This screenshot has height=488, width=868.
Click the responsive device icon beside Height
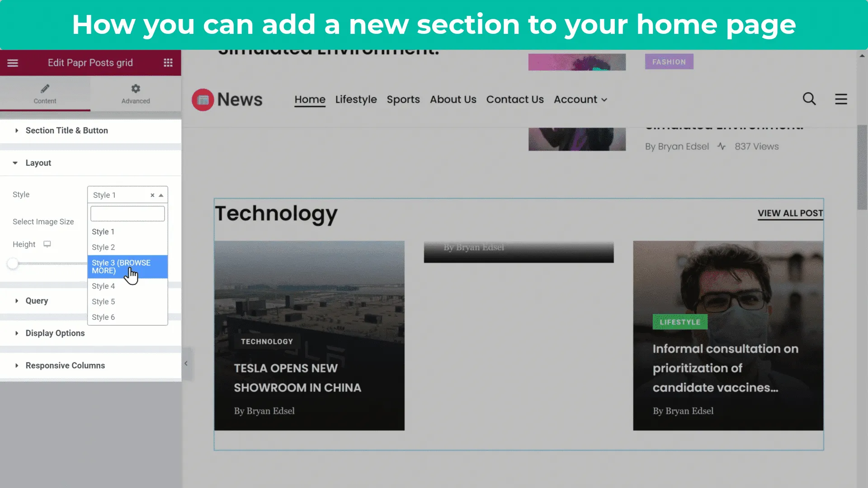(47, 244)
